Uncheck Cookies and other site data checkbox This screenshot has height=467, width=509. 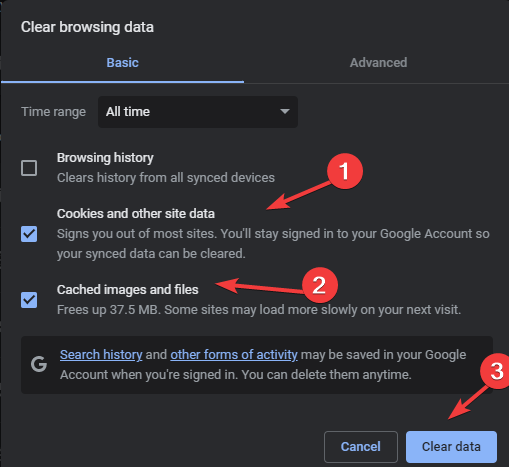pos(29,234)
